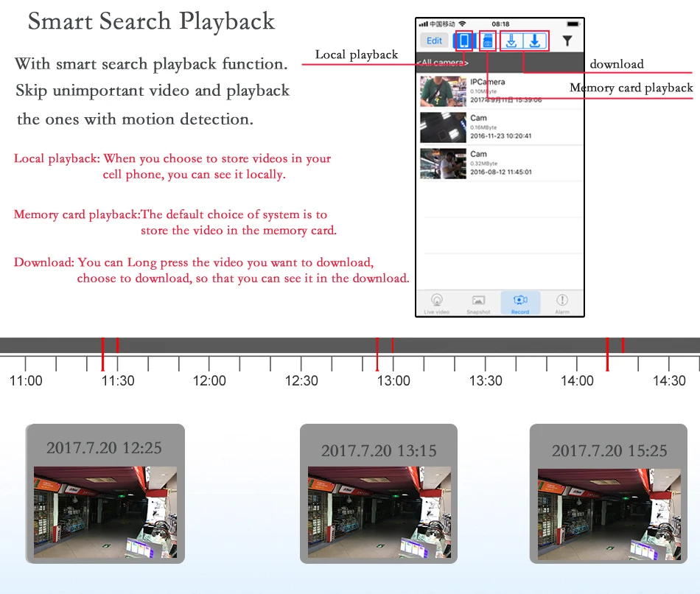Tap the Wi-Fi status icon
Image resolution: width=700 pixels, height=594 pixels.
coord(462,24)
